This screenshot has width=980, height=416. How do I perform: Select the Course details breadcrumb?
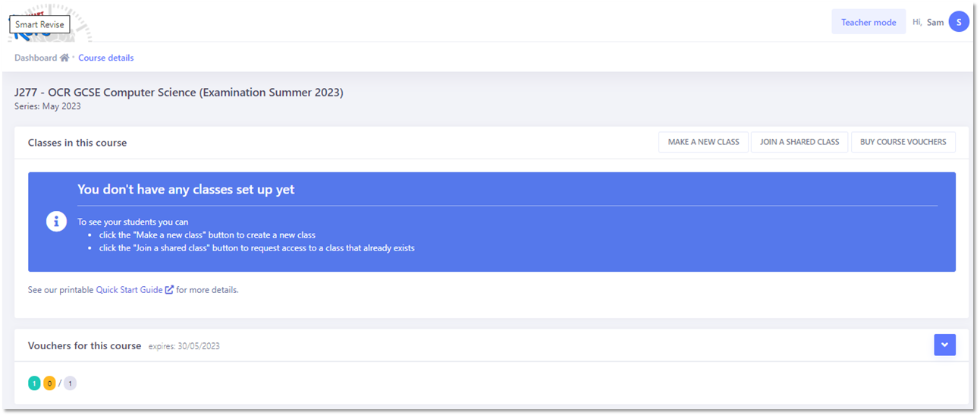(x=105, y=58)
